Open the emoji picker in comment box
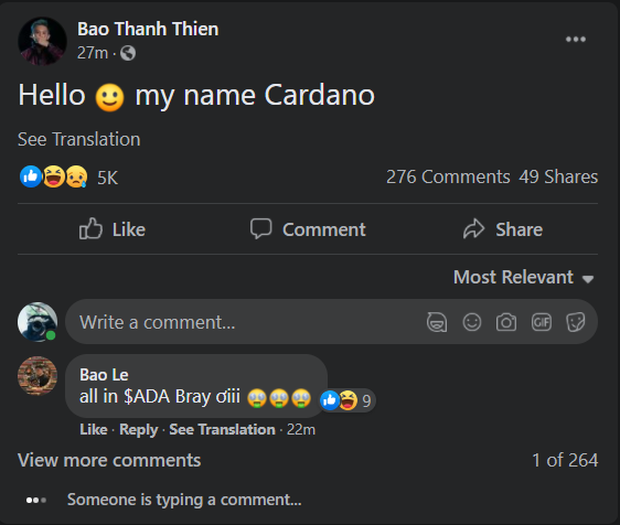The image size is (620, 525). click(472, 322)
